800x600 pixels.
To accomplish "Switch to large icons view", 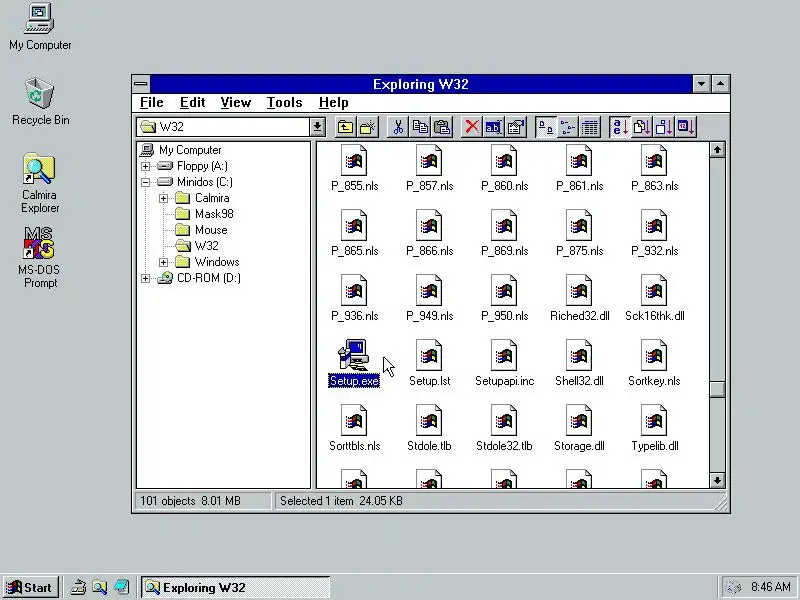I will click(546, 127).
